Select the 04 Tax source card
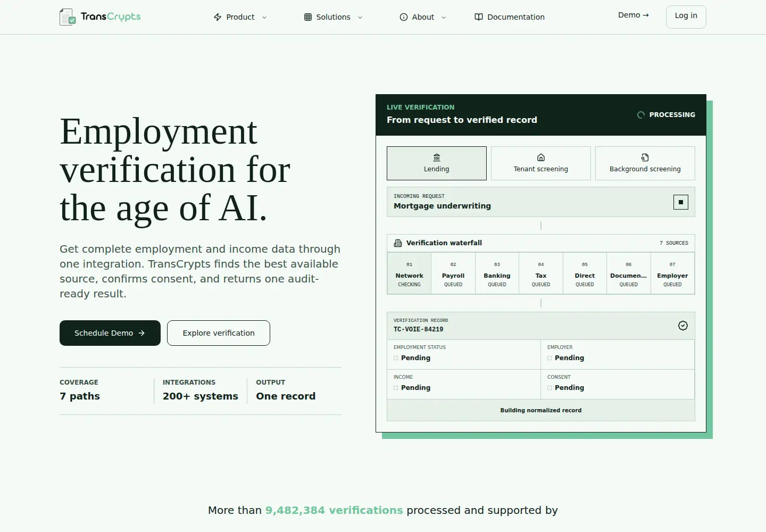The width and height of the screenshot is (766, 532). pyautogui.click(x=541, y=273)
